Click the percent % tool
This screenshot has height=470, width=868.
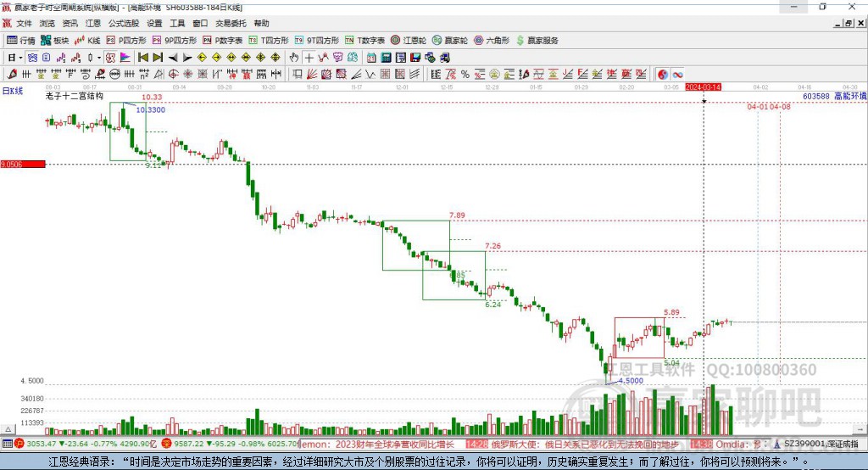(x=465, y=75)
